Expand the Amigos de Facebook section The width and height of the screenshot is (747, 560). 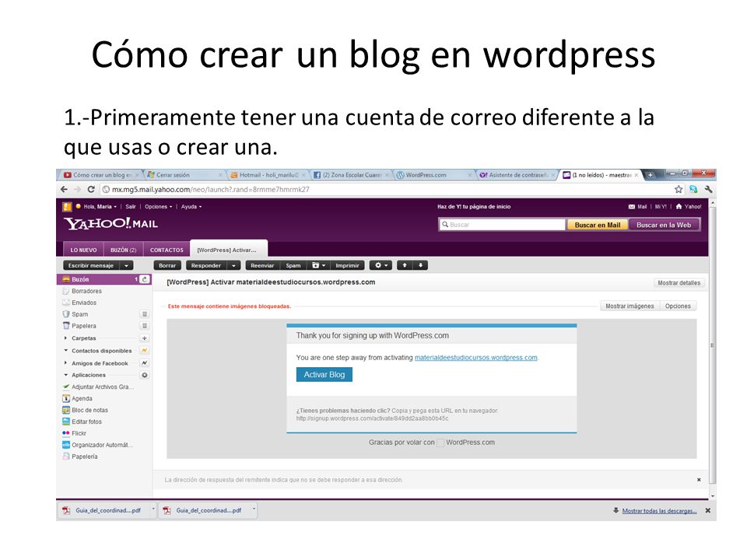click(x=65, y=363)
